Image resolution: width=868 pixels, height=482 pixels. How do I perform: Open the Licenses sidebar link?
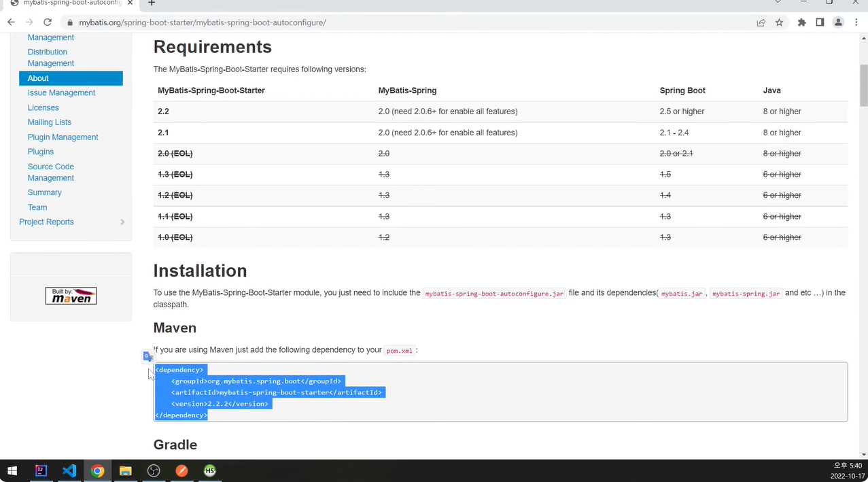[44, 108]
